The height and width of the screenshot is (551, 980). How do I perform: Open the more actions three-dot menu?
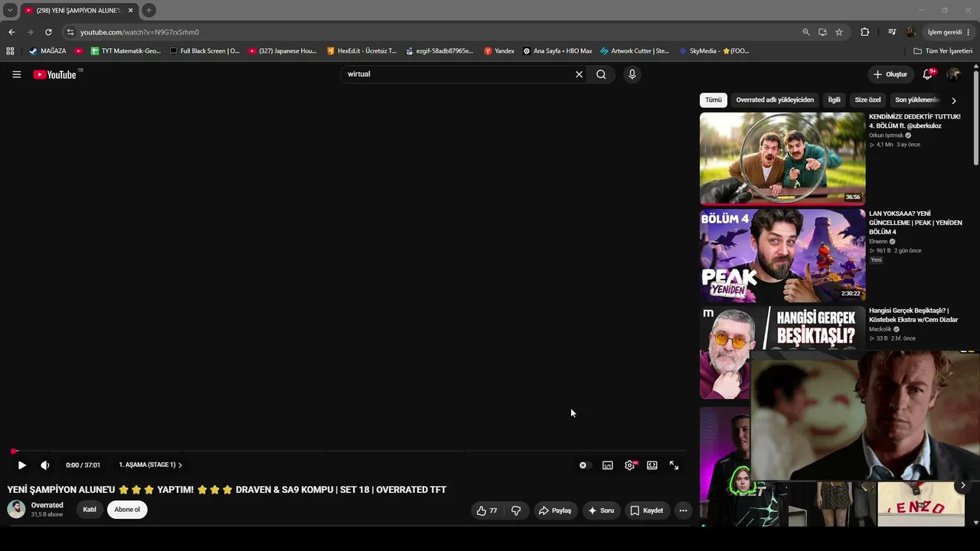click(683, 510)
